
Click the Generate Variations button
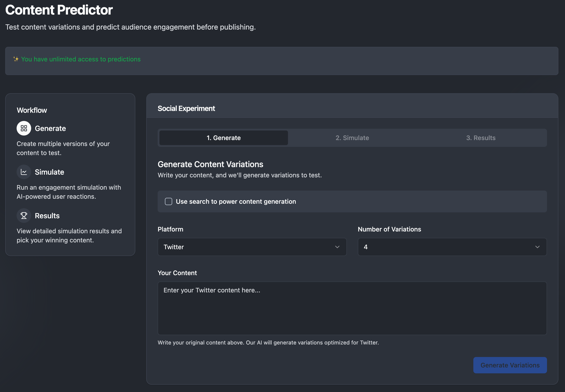(x=510, y=365)
